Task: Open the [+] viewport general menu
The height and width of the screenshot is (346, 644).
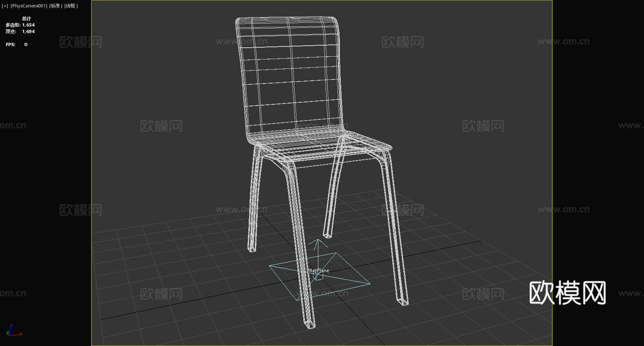Action: tap(5, 6)
